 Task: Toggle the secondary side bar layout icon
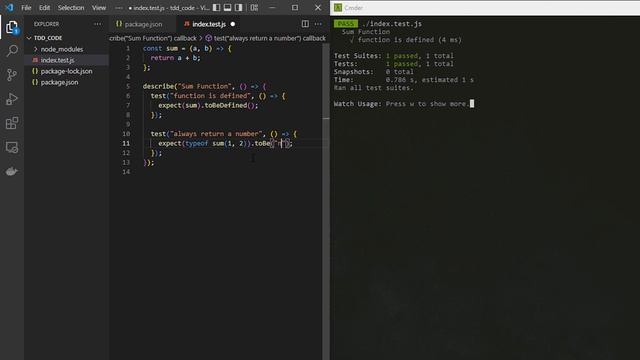click(238, 7)
